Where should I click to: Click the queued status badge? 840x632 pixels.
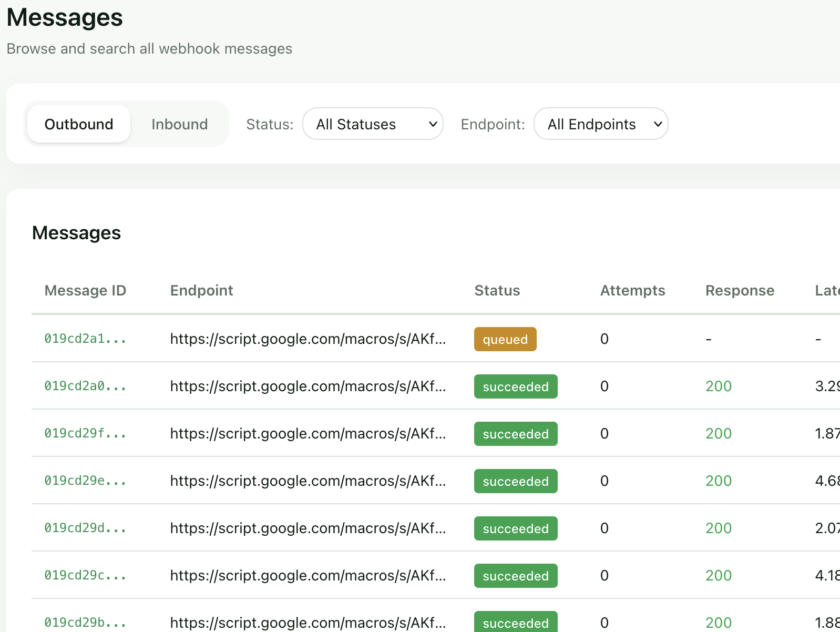(505, 339)
